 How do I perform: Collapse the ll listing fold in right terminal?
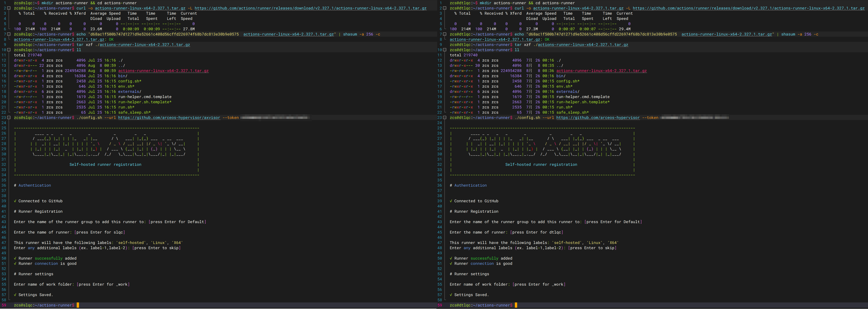tap(445, 50)
